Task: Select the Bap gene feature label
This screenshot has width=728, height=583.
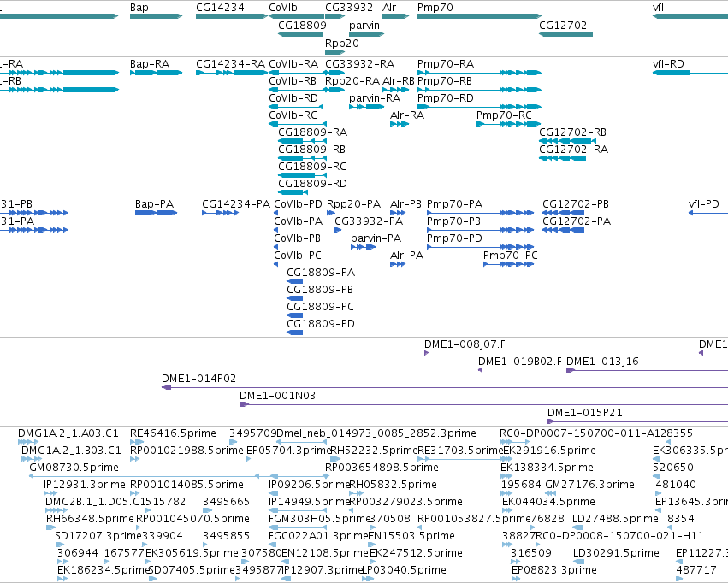Action: click(x=139, y=8)
